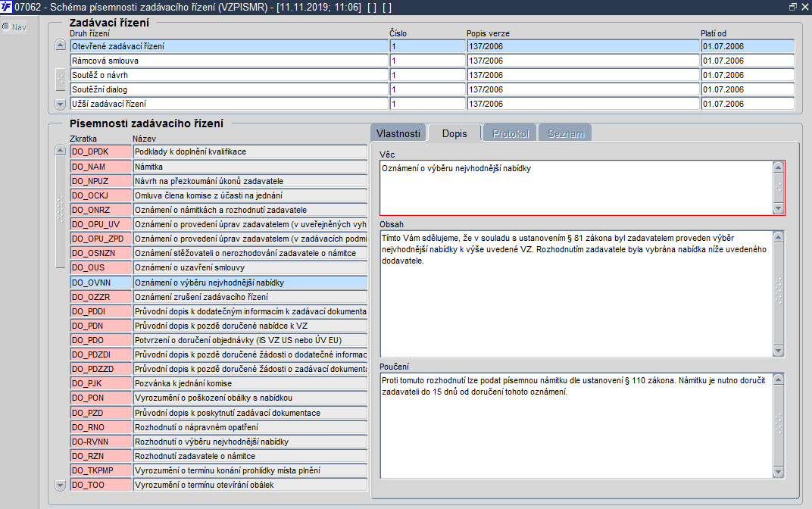Select Oznámení o uzavření smlouvy
Screen dimensions: 812x509
[250, 267]
